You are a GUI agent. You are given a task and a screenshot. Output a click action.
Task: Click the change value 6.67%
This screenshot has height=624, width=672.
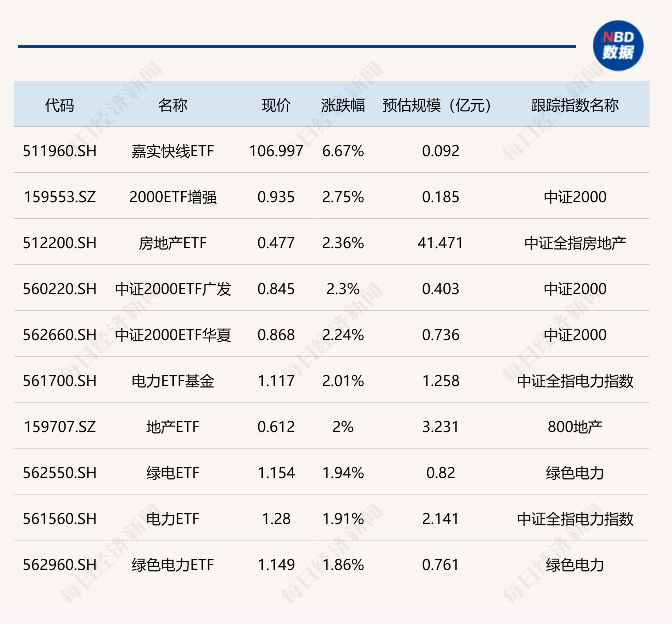tap(343, 151)
